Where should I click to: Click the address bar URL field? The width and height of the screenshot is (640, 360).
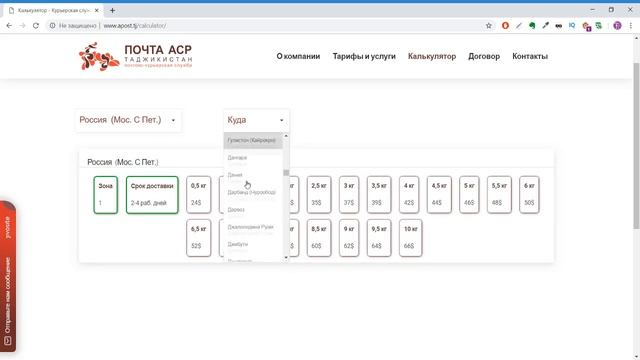[x=269, y=25]
